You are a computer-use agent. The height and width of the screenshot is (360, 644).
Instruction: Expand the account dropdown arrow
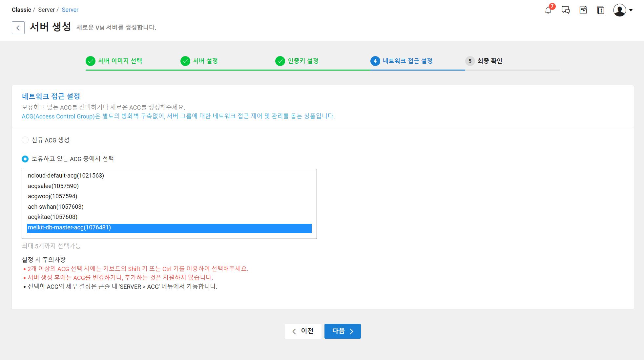tap(631, 10)
